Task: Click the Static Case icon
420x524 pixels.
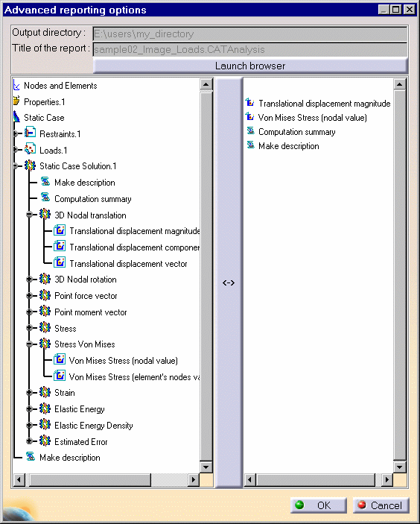Action: pyautogui.click(x=16, y=116)
